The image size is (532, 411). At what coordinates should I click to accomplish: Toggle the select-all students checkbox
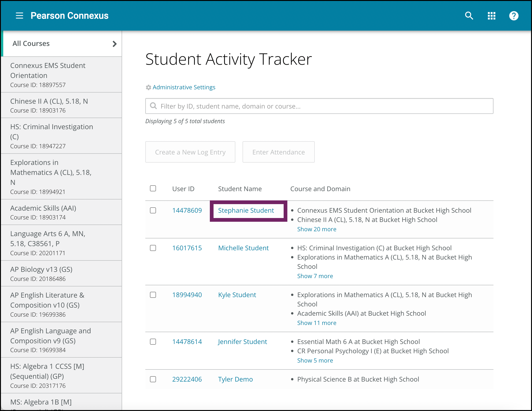click(x=153, y=189)
